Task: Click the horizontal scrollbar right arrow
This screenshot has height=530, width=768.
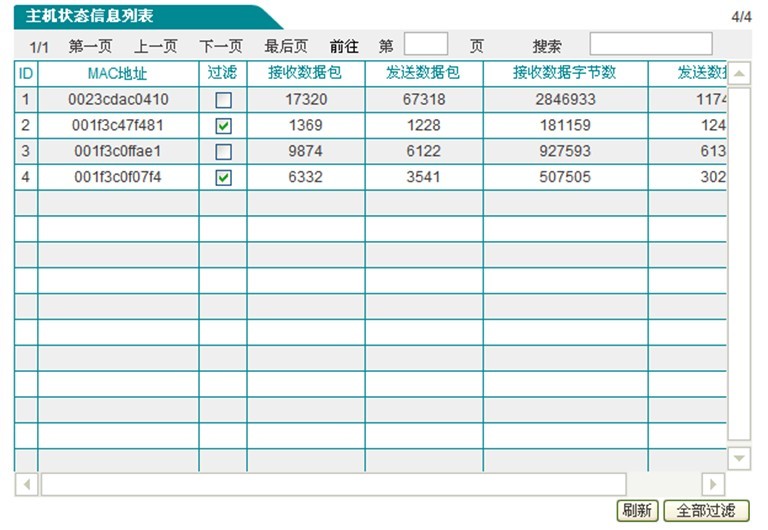Action: pyautogui.click(x=713, y=484)
